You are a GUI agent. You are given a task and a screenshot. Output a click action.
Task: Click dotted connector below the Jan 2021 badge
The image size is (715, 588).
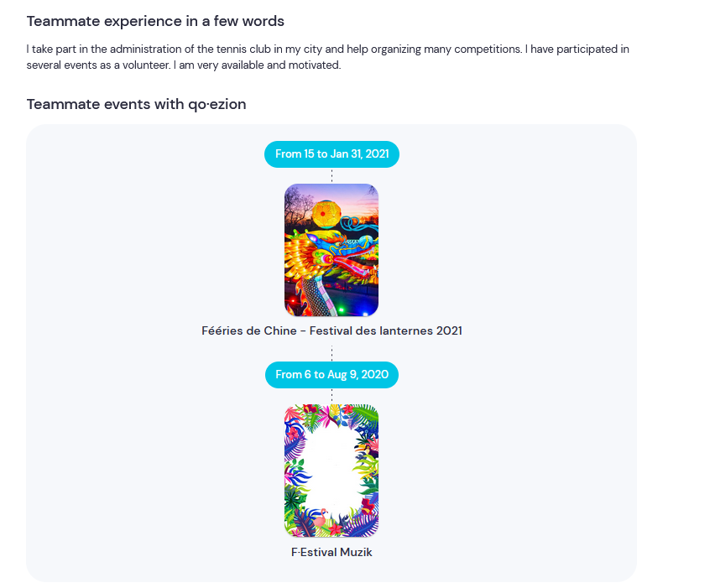[332, 175]
